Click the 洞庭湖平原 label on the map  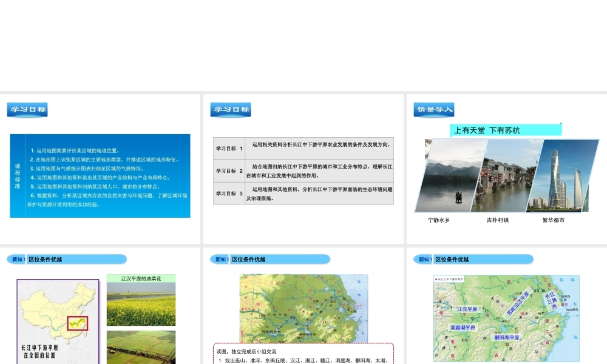pos(463,328)
